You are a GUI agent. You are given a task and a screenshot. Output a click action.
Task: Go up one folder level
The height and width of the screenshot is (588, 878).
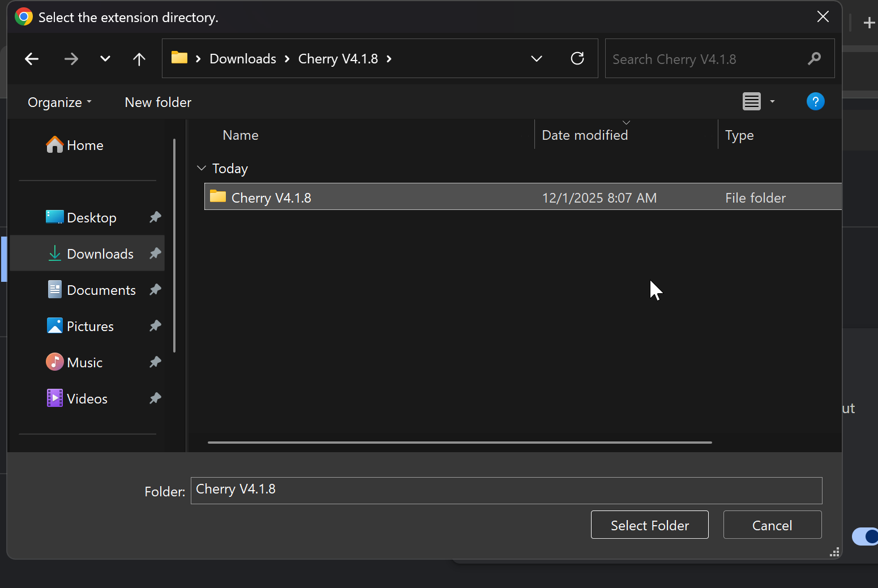tap(139, 58)
